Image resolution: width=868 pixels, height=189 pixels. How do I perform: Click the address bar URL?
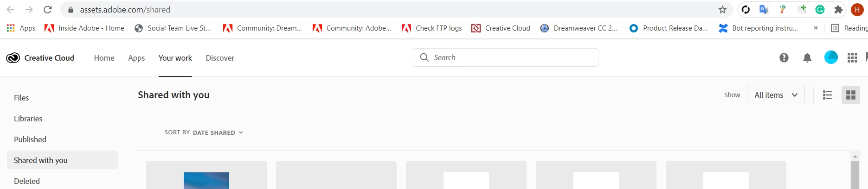(x=125, y=10)
